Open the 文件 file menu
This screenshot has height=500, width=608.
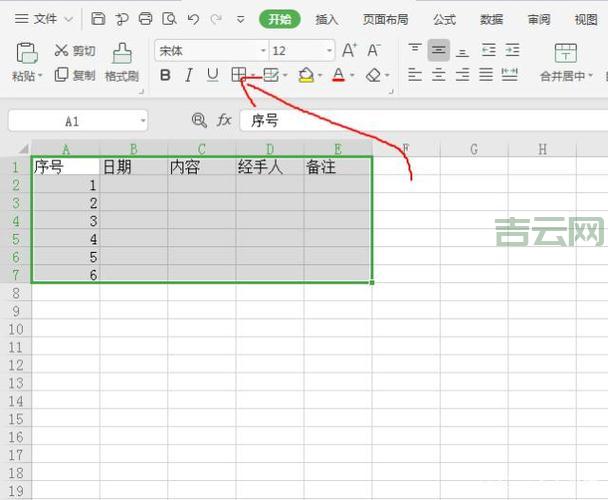pos(43,19)
